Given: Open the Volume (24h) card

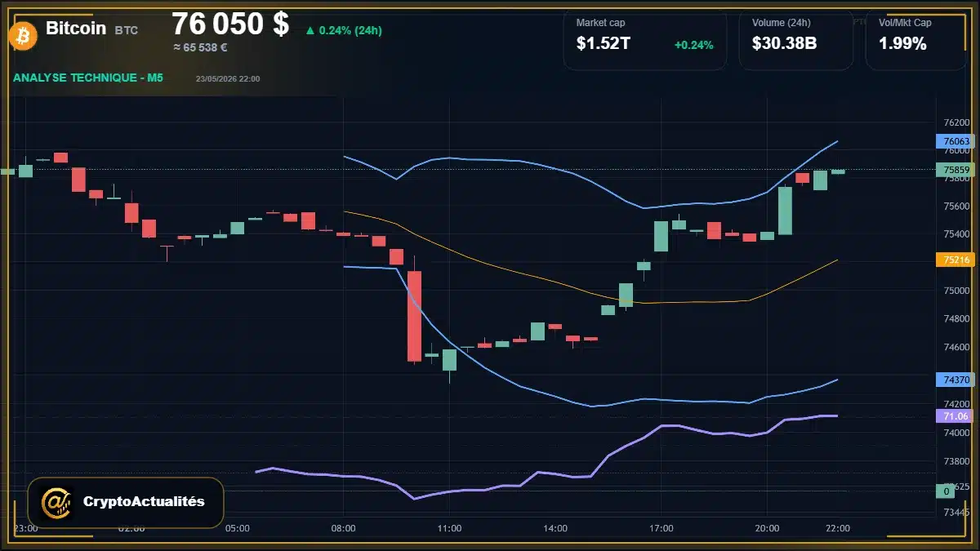Looking at the screenshot, I should [x=796, y=39].
